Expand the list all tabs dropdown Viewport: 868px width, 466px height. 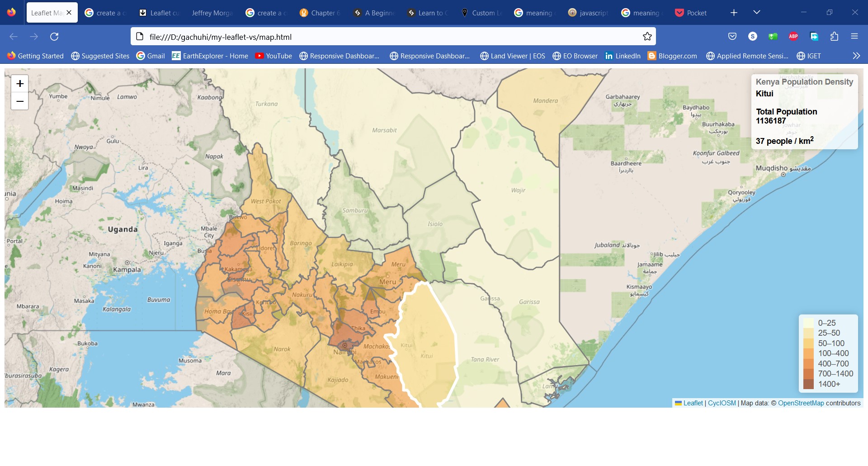[757, 13]
